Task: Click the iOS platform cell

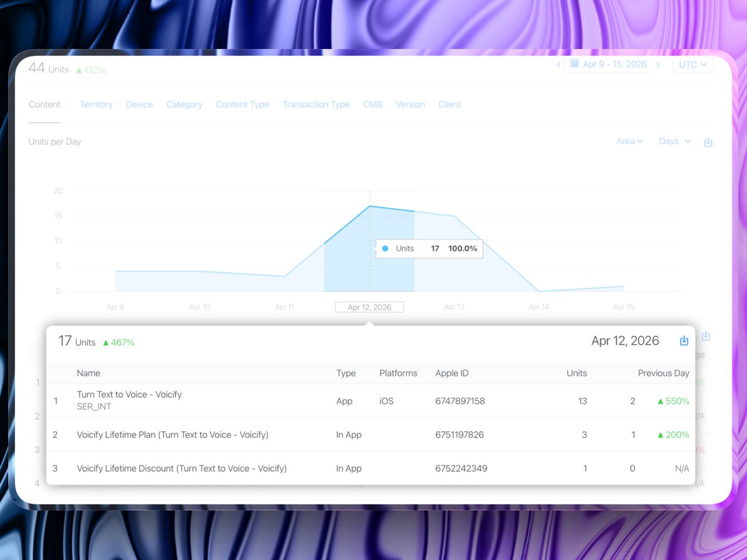Action: coord(387,401)
